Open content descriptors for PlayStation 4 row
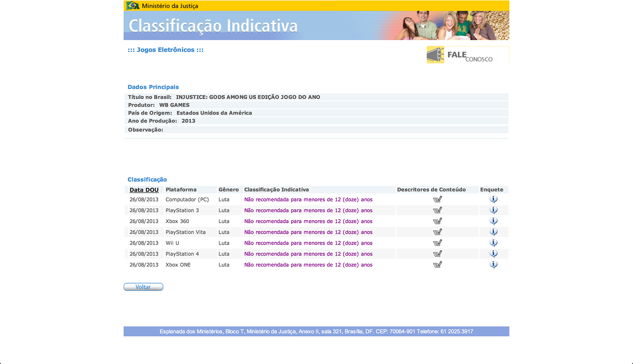 (x=438, y=254)
